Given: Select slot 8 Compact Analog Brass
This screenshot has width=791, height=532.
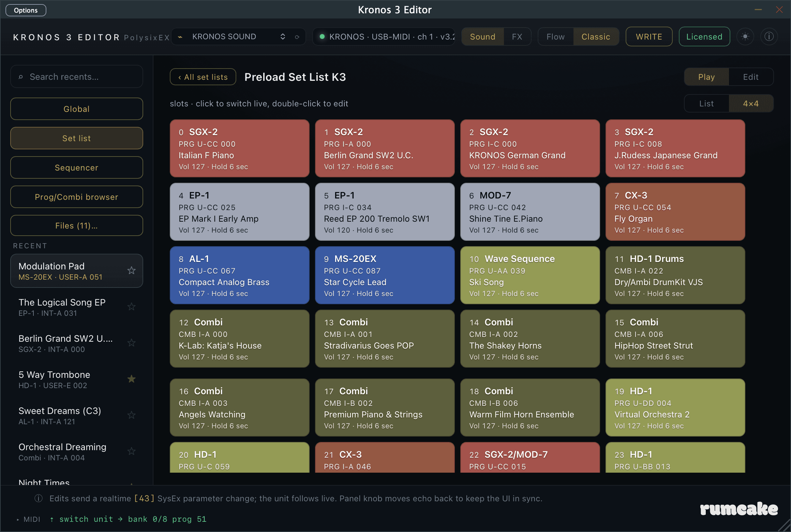Looking at the screenshot, I should [x=239, y=275].
